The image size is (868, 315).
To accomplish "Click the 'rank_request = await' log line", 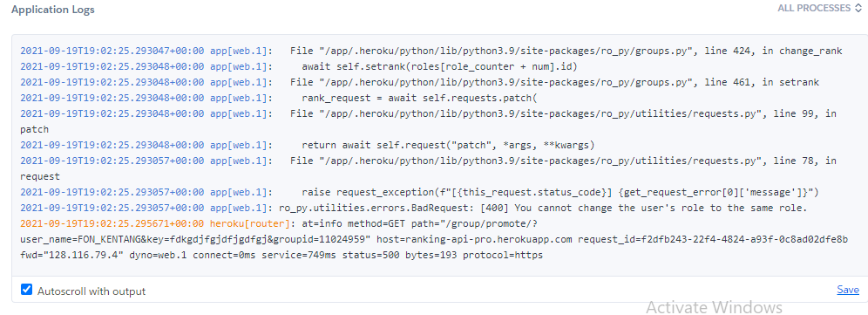I will [279, 98].
